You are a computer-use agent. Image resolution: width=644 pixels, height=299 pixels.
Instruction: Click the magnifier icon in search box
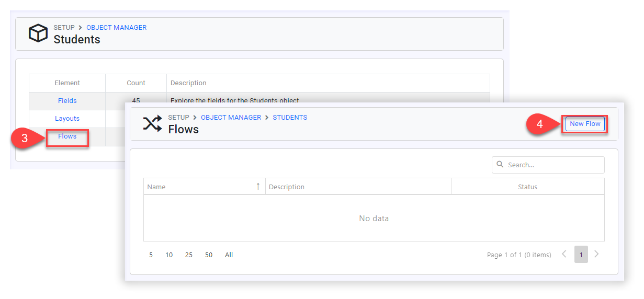click(x=500, y=165)
